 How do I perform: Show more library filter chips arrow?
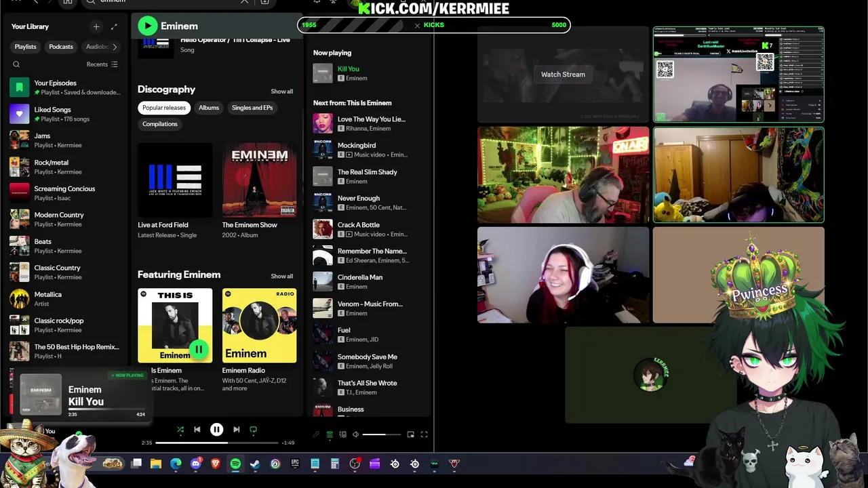click(x=115, y=47)
